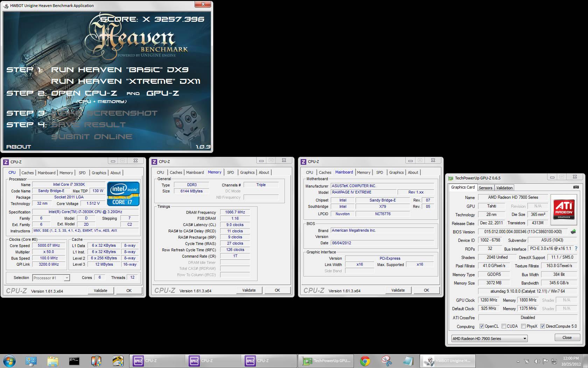Screen dimensions: 588x368
Task: Toggle the OpenCL checkbox in GPU-Z
Action: [x=482, y=326]
